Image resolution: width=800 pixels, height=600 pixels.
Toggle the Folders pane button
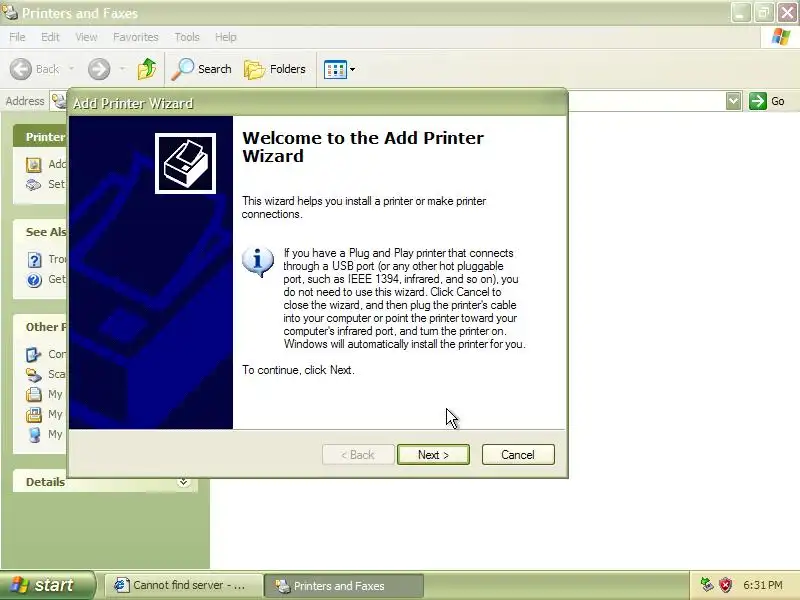click(275, 69)
